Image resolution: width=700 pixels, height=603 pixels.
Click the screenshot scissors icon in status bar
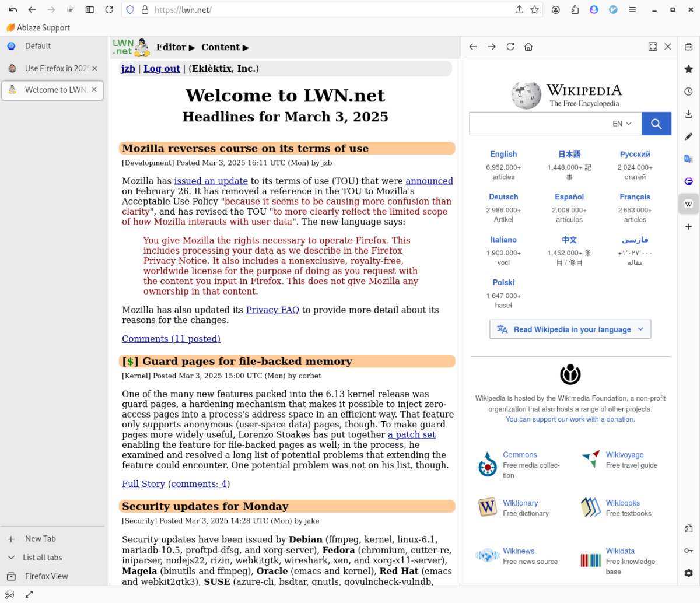coord(10,594)
